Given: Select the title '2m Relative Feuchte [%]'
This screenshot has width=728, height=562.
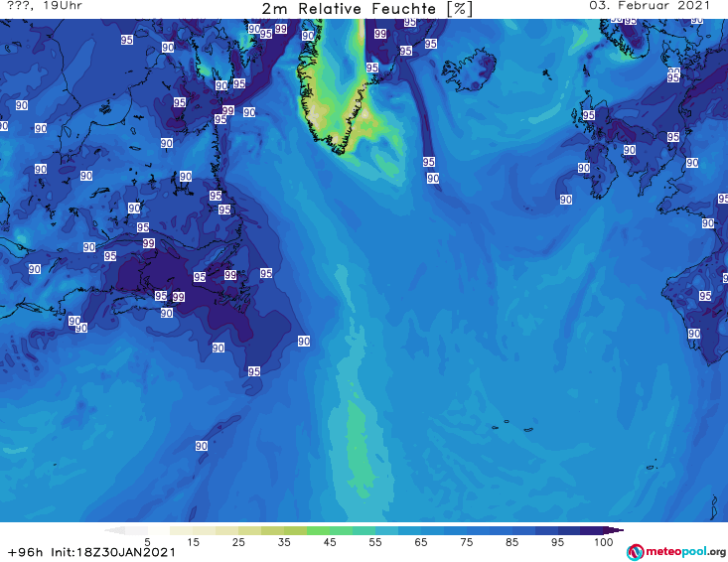Looking at the screenshot, I should (x=366, y=9).
